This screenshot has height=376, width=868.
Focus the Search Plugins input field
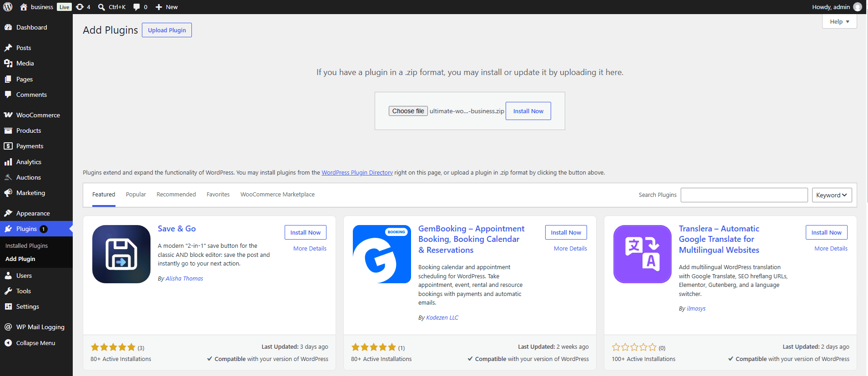pyautogui.click(x=744, y=195)
